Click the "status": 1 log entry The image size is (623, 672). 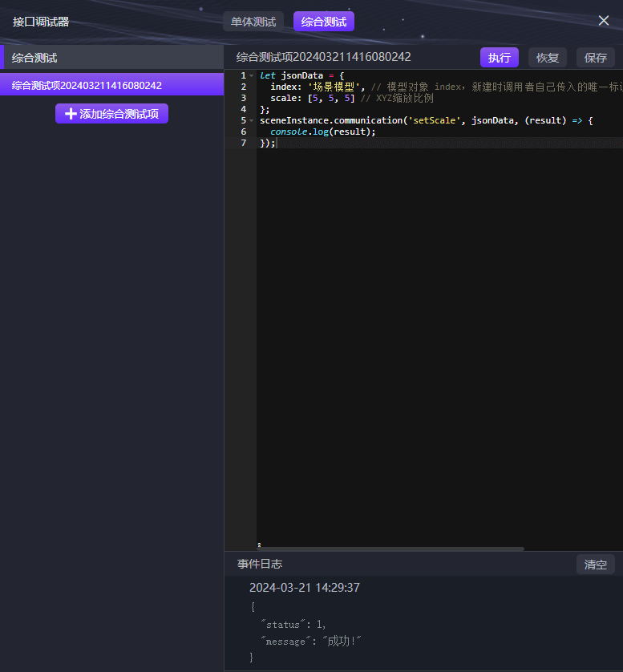293,624
